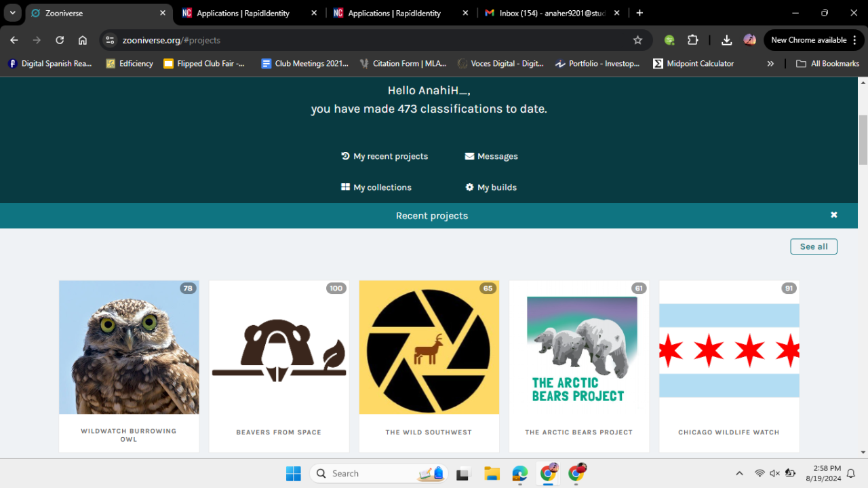Open the second Chrome taskbar icon
Image resolution: width=868 pixels, height=488 pixels.
point(576,473)
